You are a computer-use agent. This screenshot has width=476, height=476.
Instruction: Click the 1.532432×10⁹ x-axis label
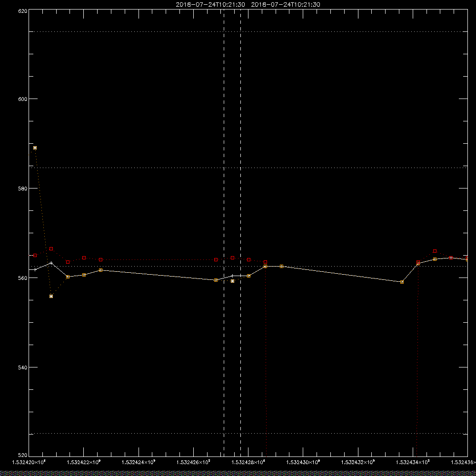(358, 462)
